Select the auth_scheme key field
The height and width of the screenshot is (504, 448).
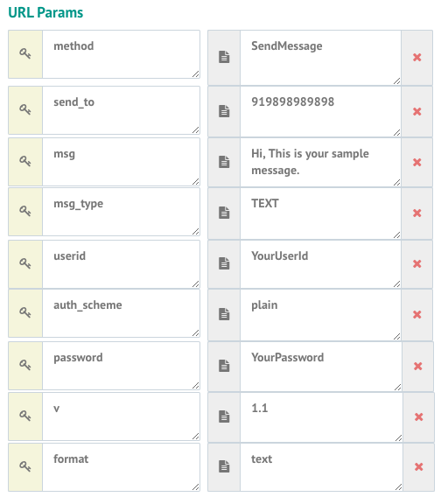point(121,313)
